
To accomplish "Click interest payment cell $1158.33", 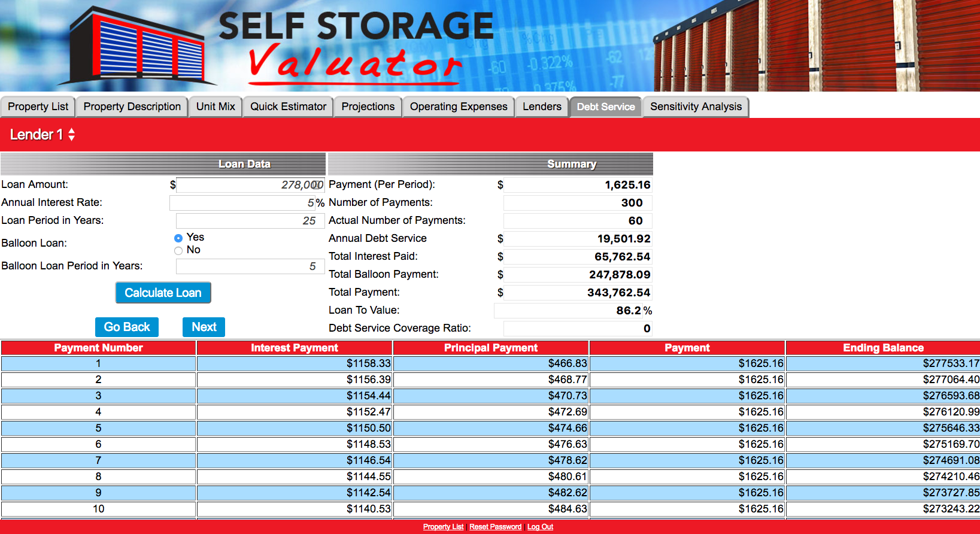I will [295, 363].
